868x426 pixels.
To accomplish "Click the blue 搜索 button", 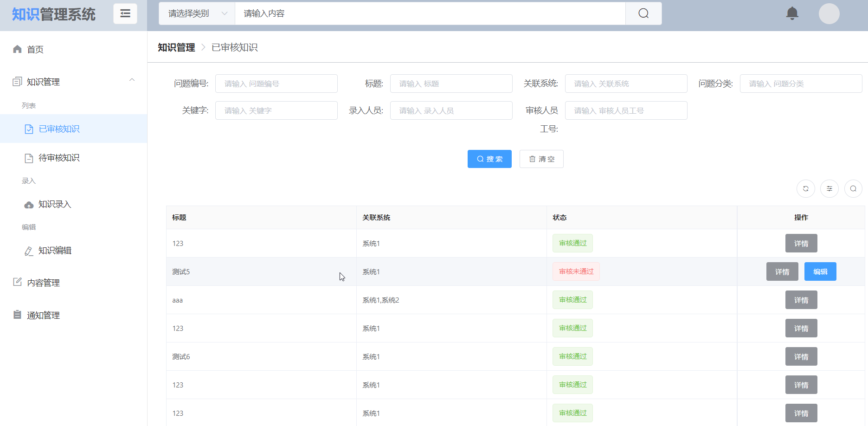I will [489, 159].
